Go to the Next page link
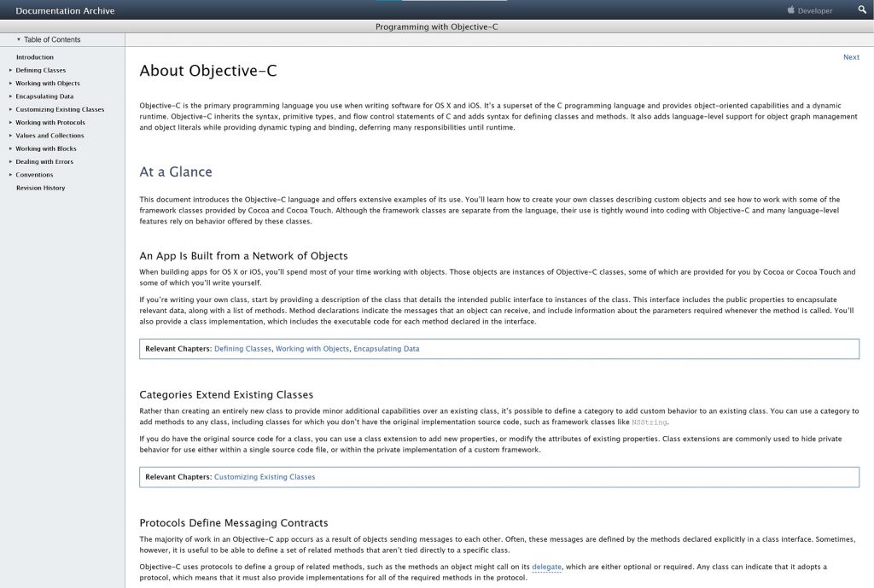The image size is (874, 588). (851, 57)
